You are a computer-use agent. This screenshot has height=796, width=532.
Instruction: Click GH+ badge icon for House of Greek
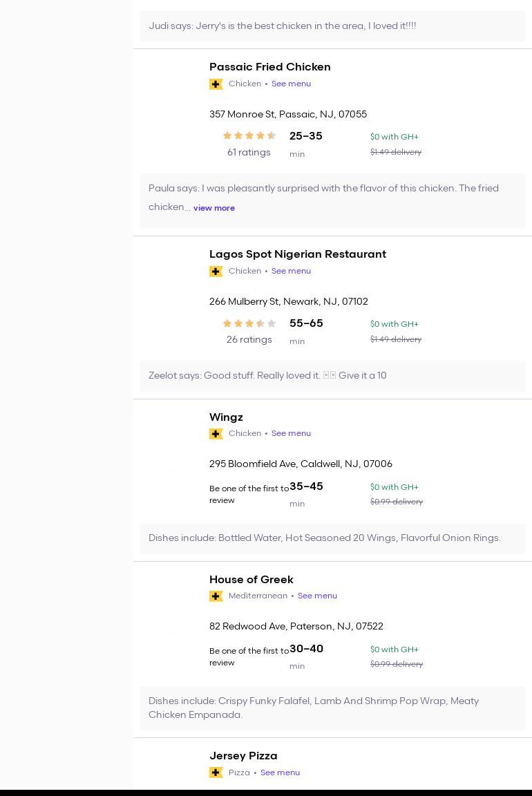[x=216, y=596]
